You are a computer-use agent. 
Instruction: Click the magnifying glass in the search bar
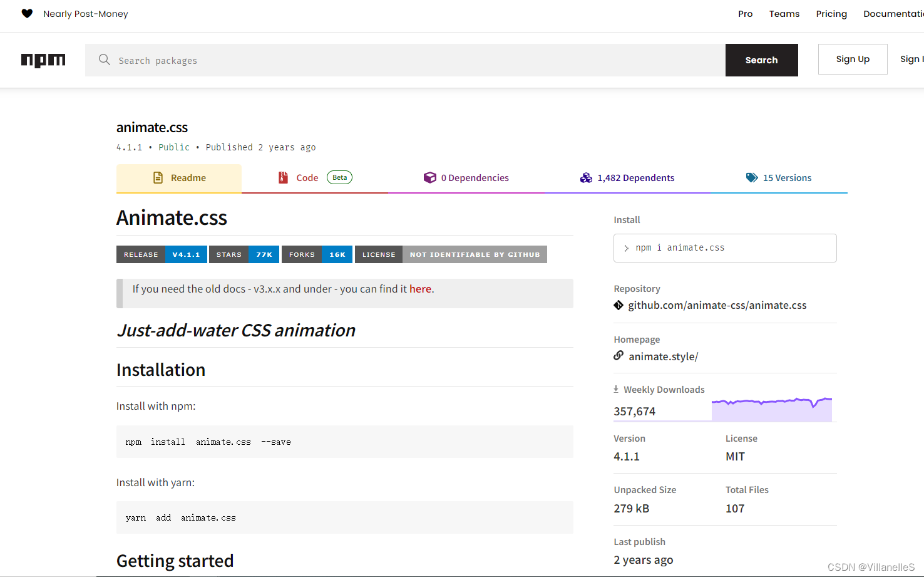click(104, 60)
